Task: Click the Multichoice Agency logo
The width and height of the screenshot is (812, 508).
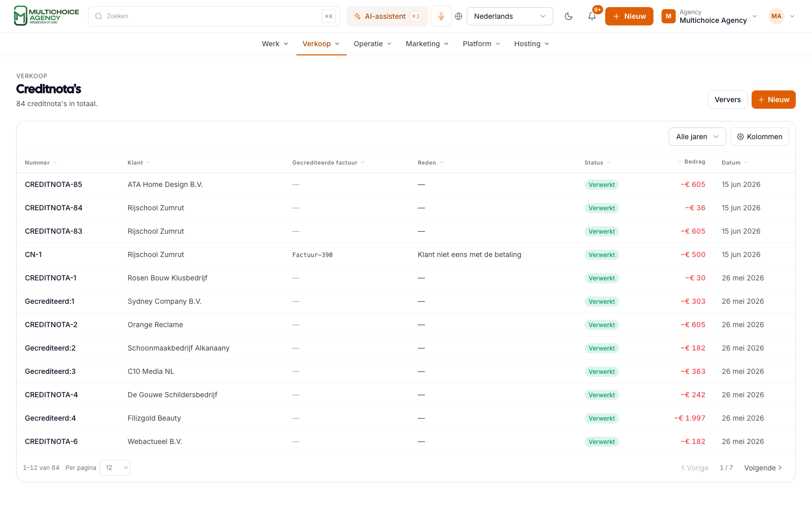Action: [x=47, y=16]
